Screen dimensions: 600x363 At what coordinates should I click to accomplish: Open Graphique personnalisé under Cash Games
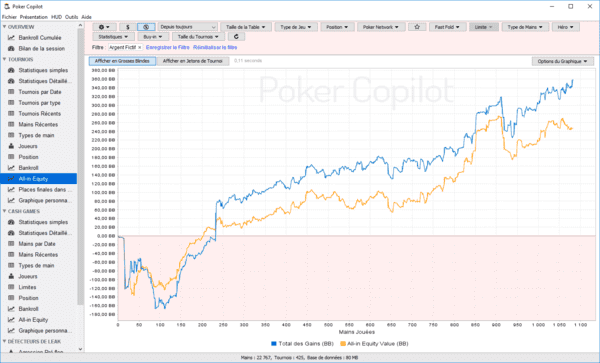click(x=45, y=330)
